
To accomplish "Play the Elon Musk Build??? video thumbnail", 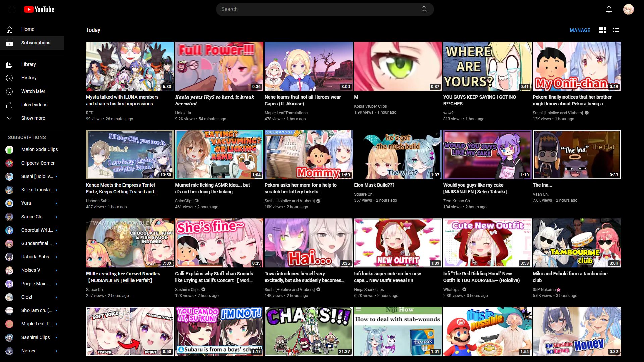I will pos(398,155).
